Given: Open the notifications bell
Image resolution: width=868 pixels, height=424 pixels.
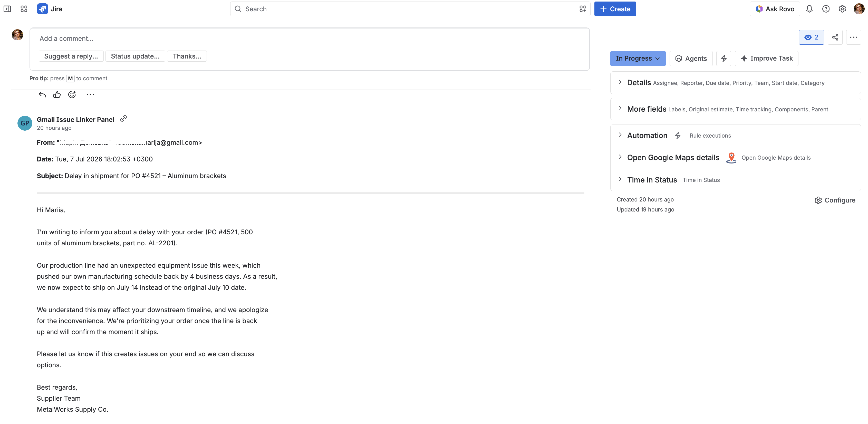Looking at the screenshot, I should (x=809, y=9).
